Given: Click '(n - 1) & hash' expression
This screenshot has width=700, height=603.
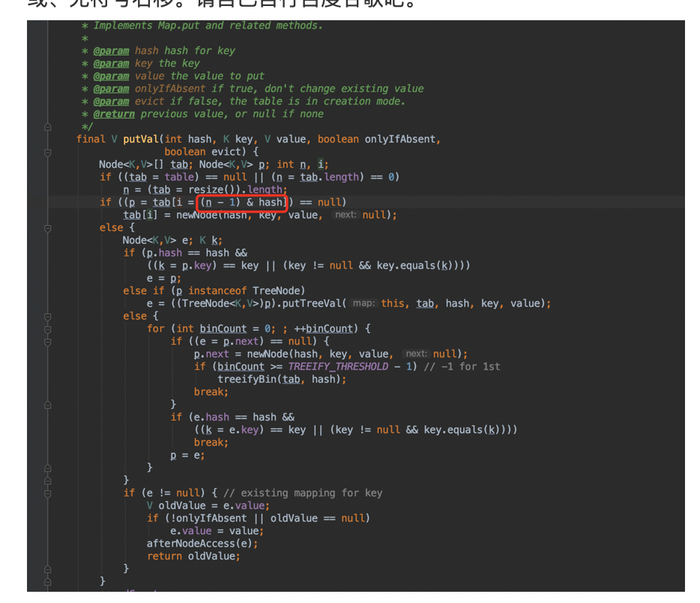Looking at the screenshot, I should coord(241,202).
